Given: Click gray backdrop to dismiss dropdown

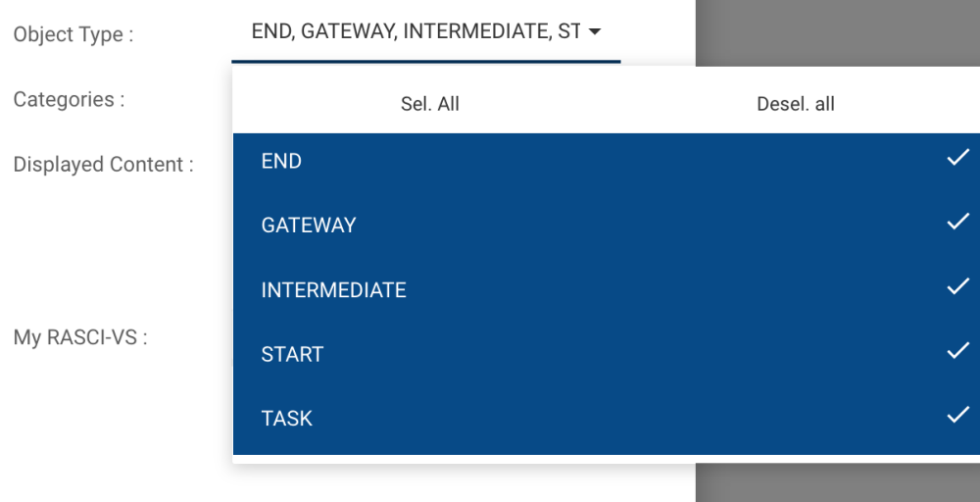Looking at the screenshot, I should click(838, 34).
